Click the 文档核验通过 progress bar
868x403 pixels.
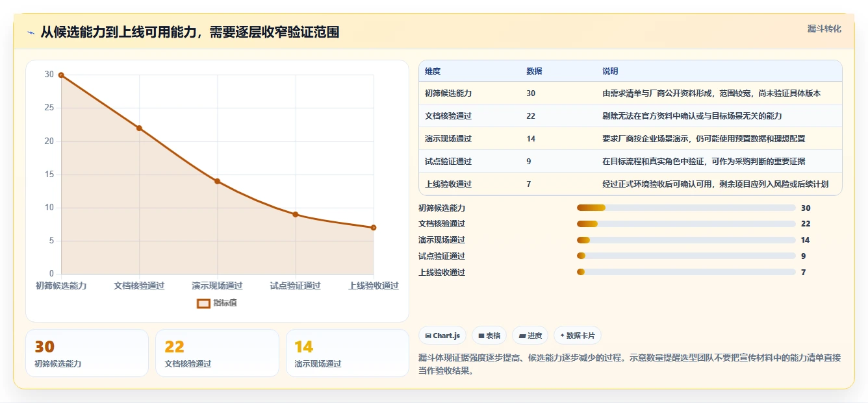pyautogui.click(x=686, y=224)
